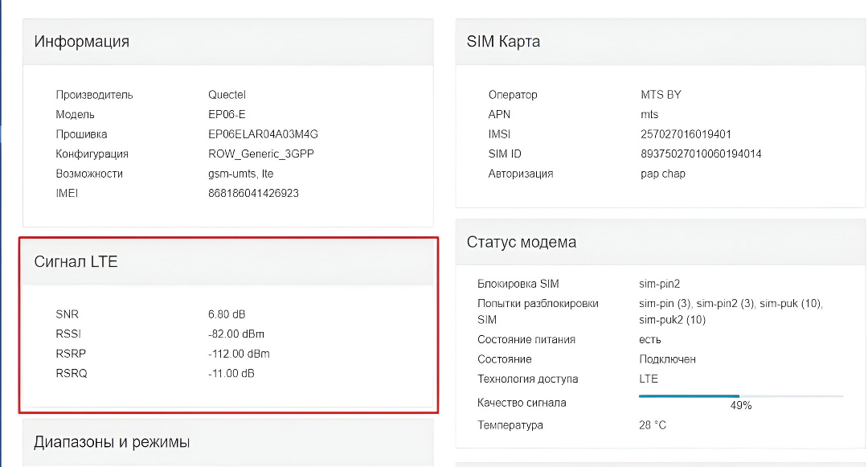Click the Статус модема panel header

[521, 242]
